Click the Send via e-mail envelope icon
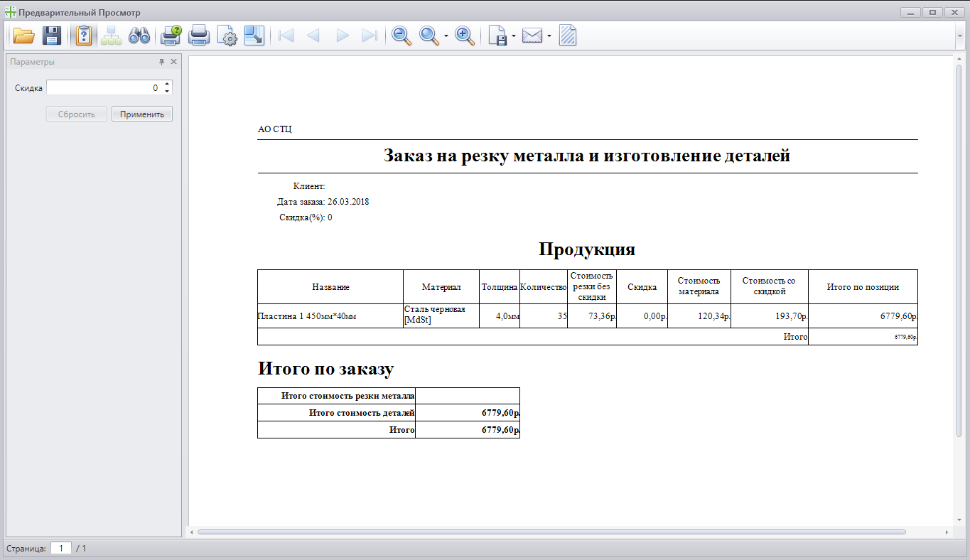 click(x=532, y=36)
